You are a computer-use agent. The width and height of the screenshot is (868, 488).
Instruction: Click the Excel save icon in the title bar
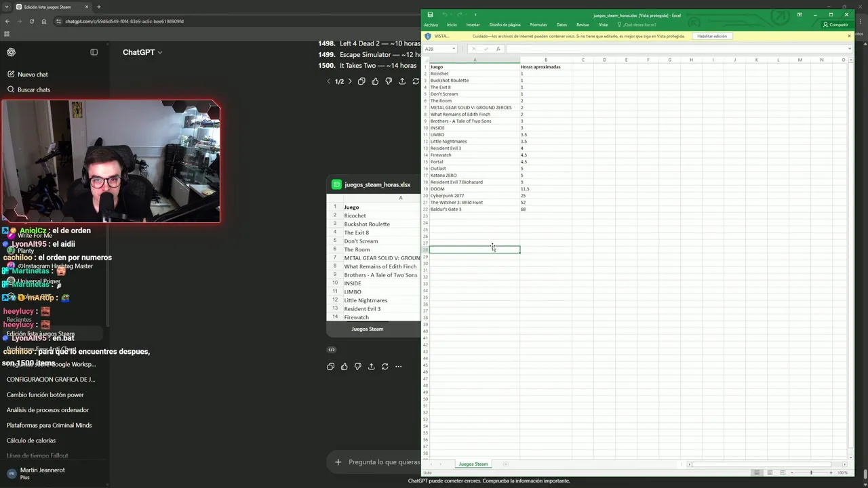pyautogui.click(x=430, y=15)
